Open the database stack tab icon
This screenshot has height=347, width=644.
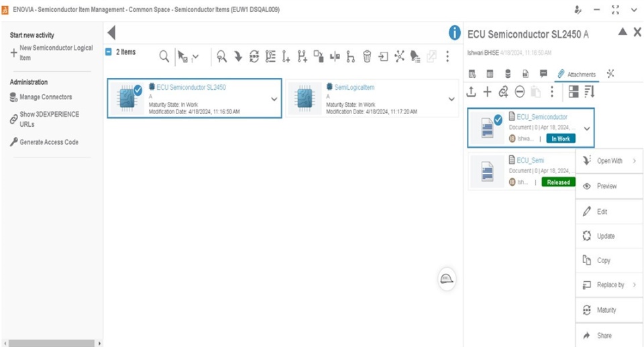[508, 74]
